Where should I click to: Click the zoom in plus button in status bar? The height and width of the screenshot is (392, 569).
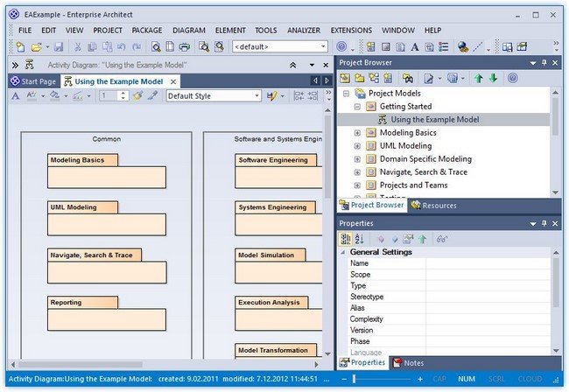420,379
